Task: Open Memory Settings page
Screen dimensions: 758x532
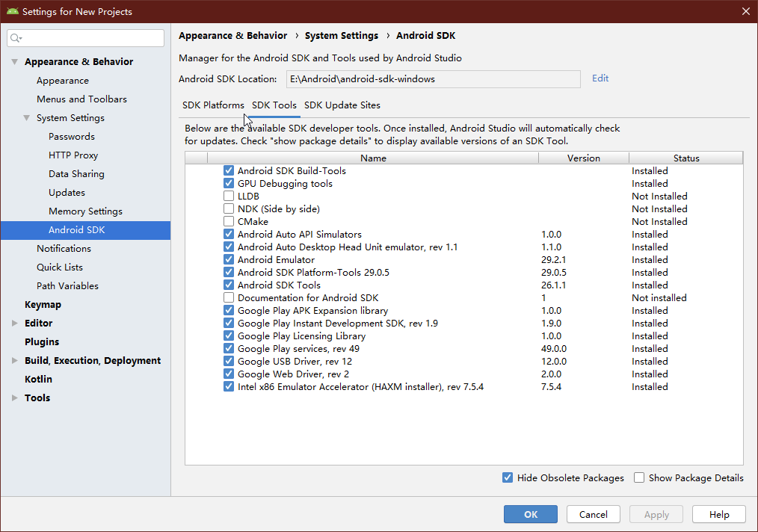Action: [85, 211]
